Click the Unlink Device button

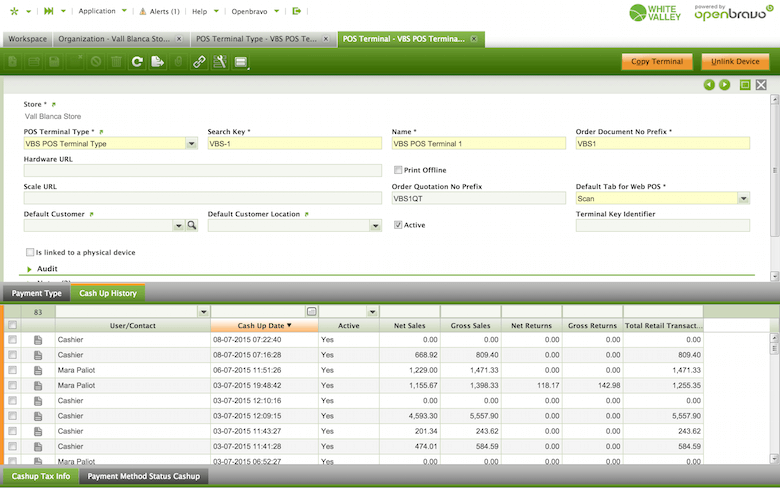tap(735, 62)
